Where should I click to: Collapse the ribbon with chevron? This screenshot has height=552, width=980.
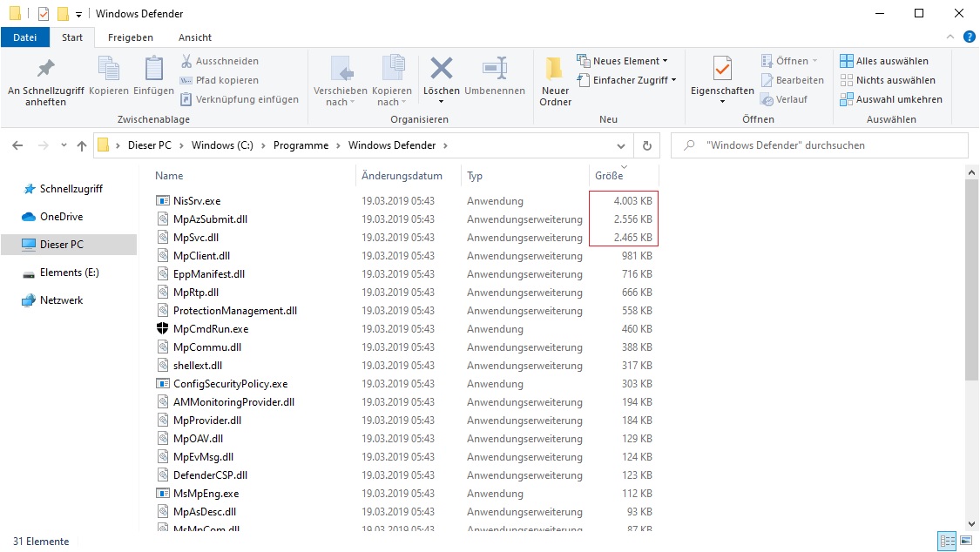(950, 37)
